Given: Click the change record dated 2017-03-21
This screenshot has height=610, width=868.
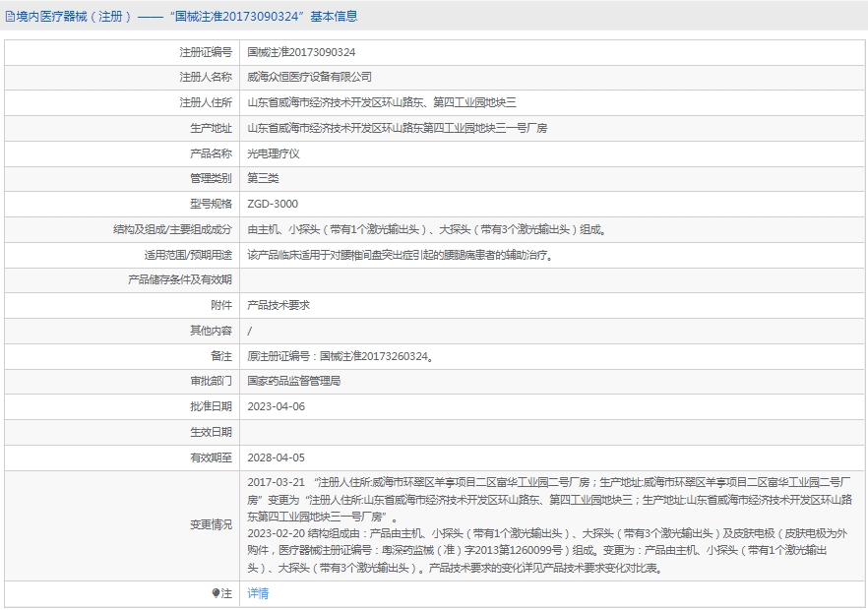Looking at the screenshot, I should (x=549, y=499).
